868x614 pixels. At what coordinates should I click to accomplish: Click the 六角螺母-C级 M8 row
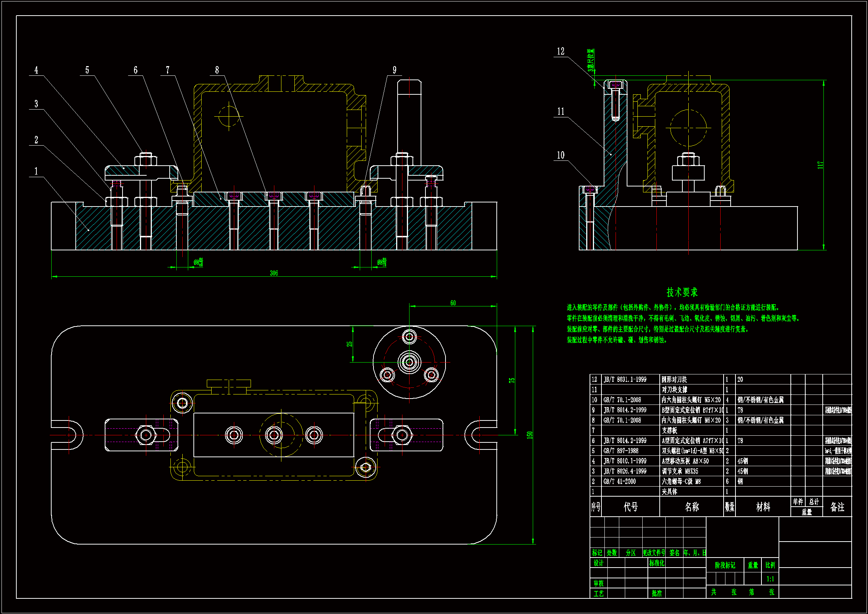tap(681, 482)
